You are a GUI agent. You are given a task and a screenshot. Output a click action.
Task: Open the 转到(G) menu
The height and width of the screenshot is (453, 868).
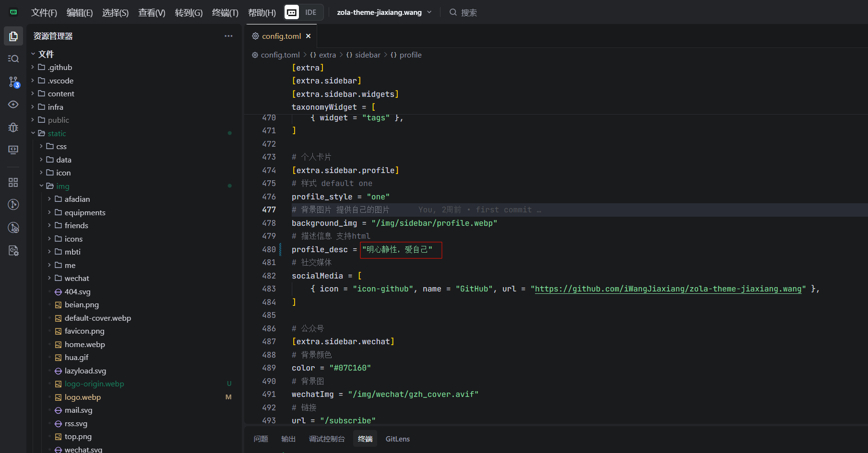click(x=189, y=12)
